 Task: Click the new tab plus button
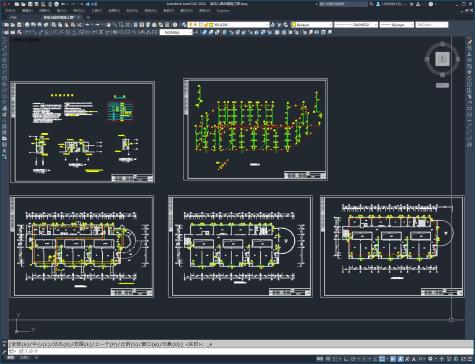pyautogui.click(x=88, y=17)
